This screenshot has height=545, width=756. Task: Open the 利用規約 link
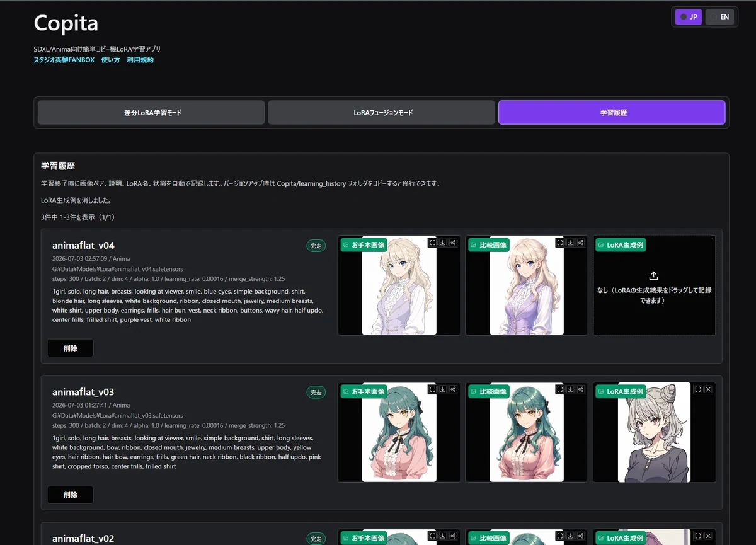coord(140,60)
